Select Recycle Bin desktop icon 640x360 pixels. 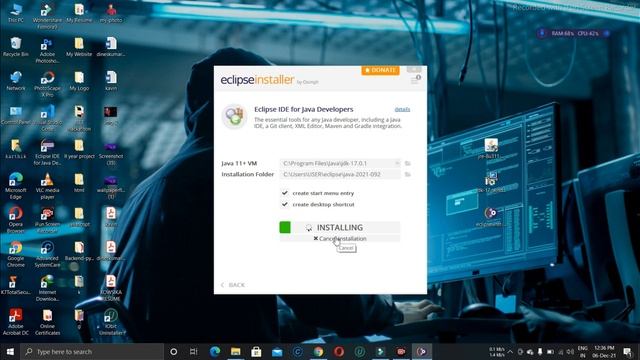tap(16, 47)
